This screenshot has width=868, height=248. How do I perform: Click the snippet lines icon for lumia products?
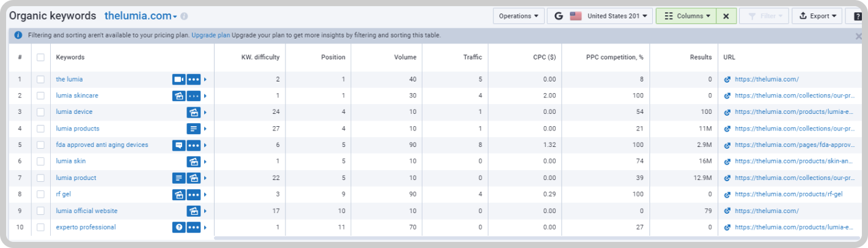coord(194,129)
